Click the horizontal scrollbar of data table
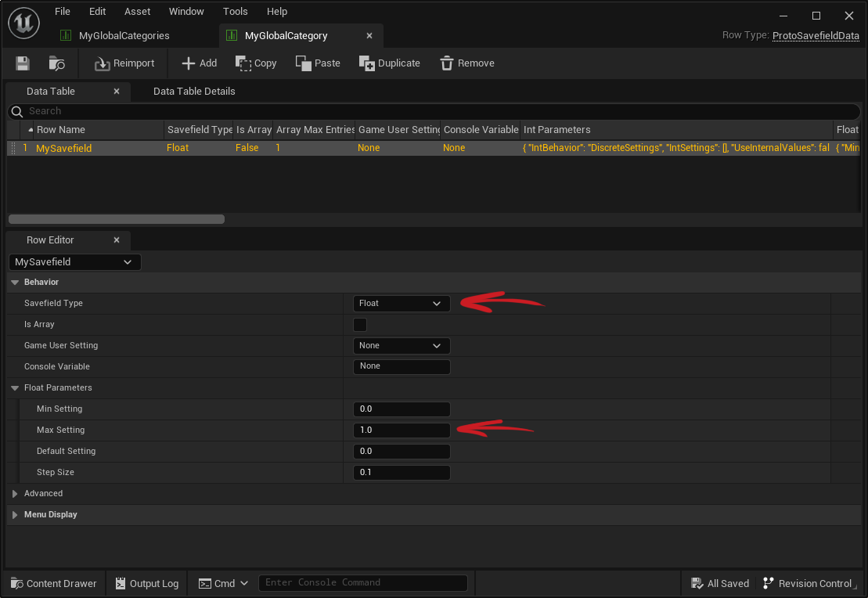This screenshot has width=868, height=598. click(x=116, y=219)
